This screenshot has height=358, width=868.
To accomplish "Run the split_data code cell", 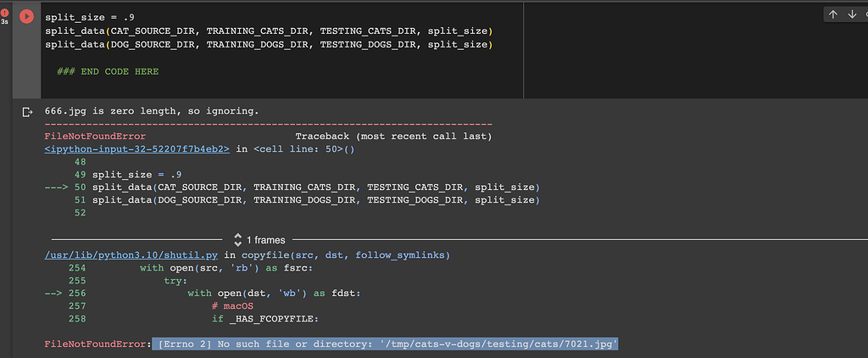I will coord(25,16).
